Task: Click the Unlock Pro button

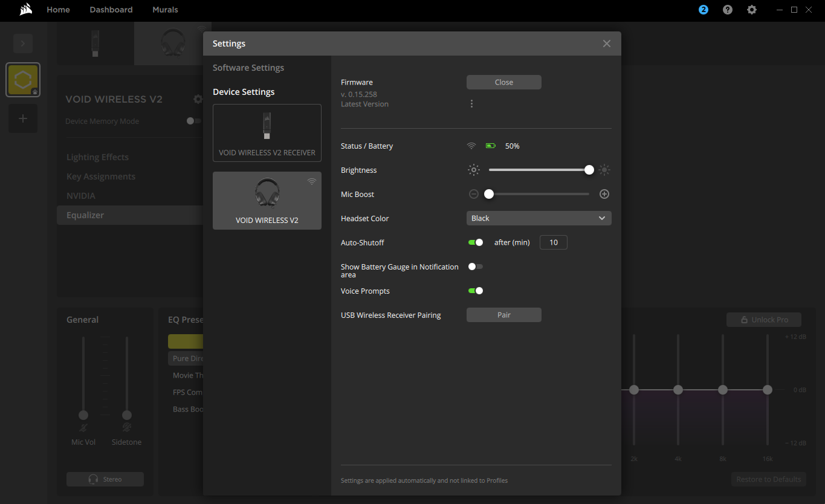Action: pos(764,320)
